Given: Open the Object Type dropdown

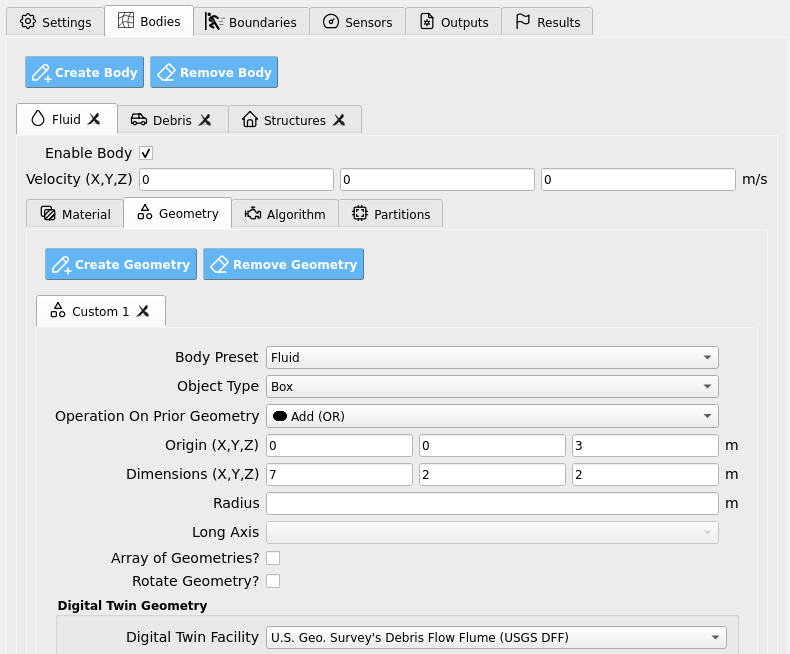Looking at the screenshot, I should 492,386.
